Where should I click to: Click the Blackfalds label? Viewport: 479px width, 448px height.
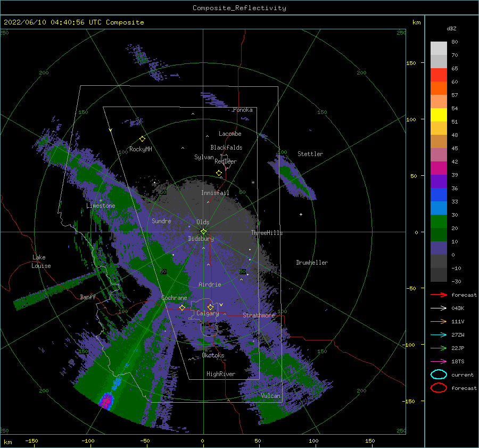pos(226,148)
